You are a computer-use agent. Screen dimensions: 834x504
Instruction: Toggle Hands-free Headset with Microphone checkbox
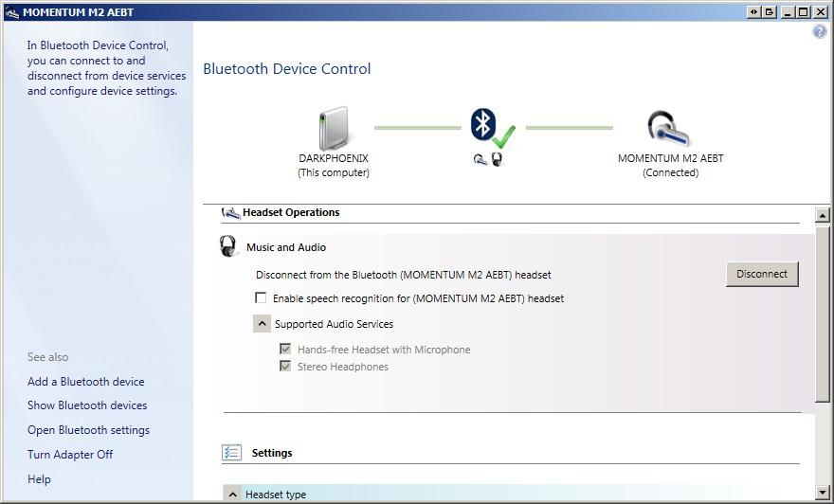click(x=285, y=349)
